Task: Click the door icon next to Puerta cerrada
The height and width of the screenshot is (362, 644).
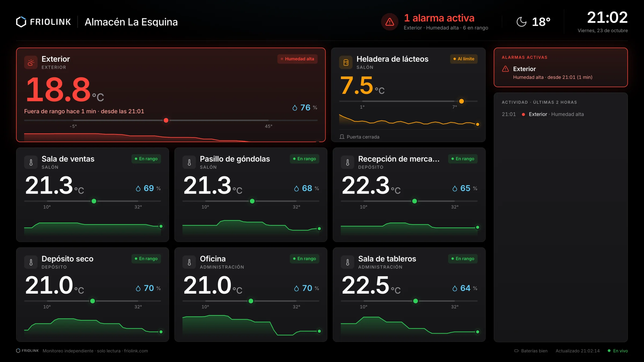Action: pos(342,137)
